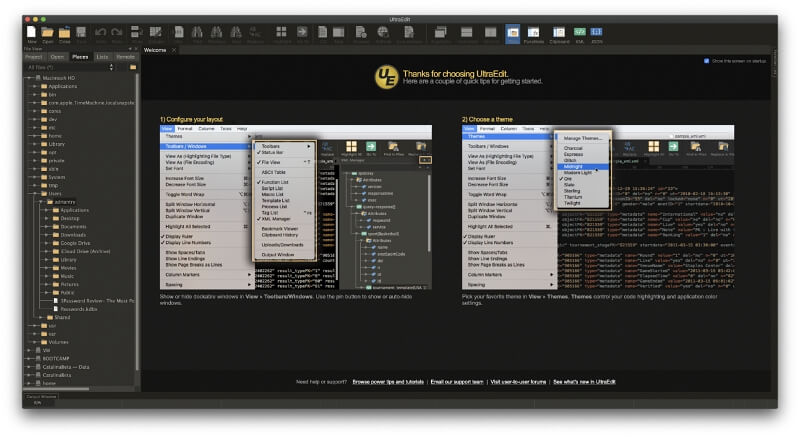
Task: Click See what's new in UltraEdit link
Action: tap(584, 382)
